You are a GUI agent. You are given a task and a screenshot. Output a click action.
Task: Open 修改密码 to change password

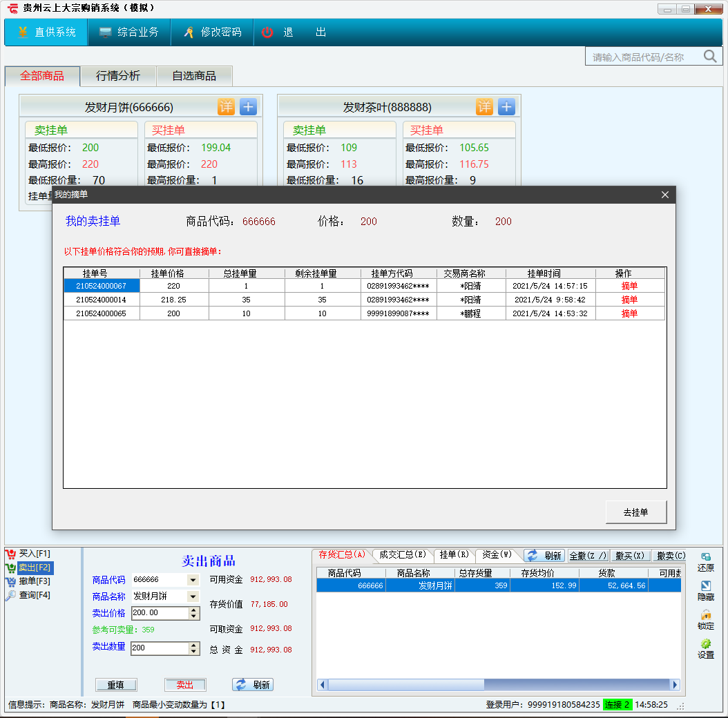coord(212,32)
